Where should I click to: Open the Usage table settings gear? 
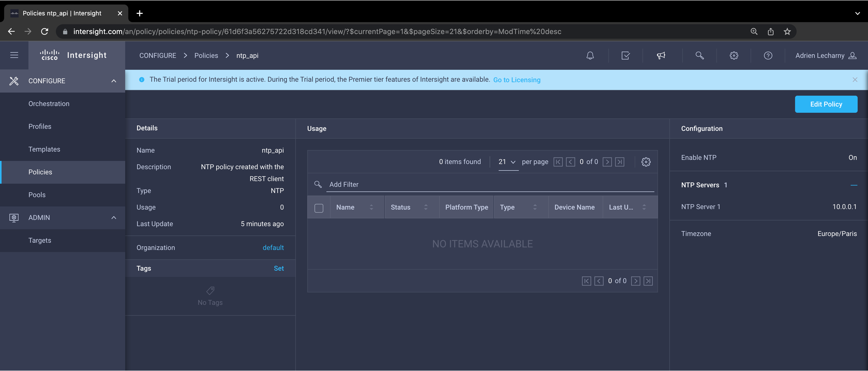pyautogui.click(x=646, y=162)
